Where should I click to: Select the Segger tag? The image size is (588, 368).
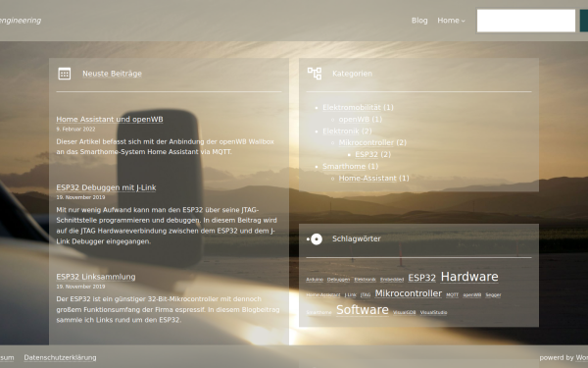[493, 295]
